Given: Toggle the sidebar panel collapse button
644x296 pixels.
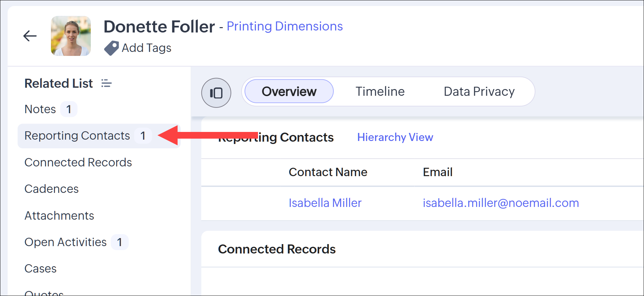Looking at the screenshot, I should (x=216, y=93).
